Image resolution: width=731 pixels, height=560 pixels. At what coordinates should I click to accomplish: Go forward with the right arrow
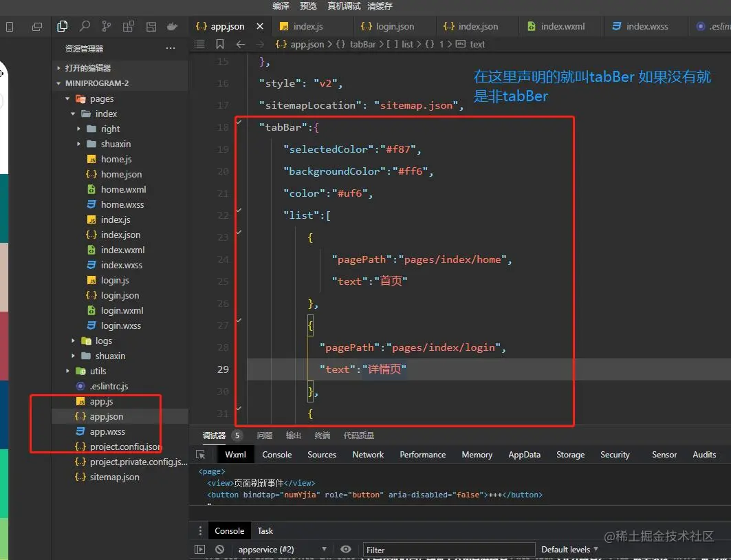(260, 44)
